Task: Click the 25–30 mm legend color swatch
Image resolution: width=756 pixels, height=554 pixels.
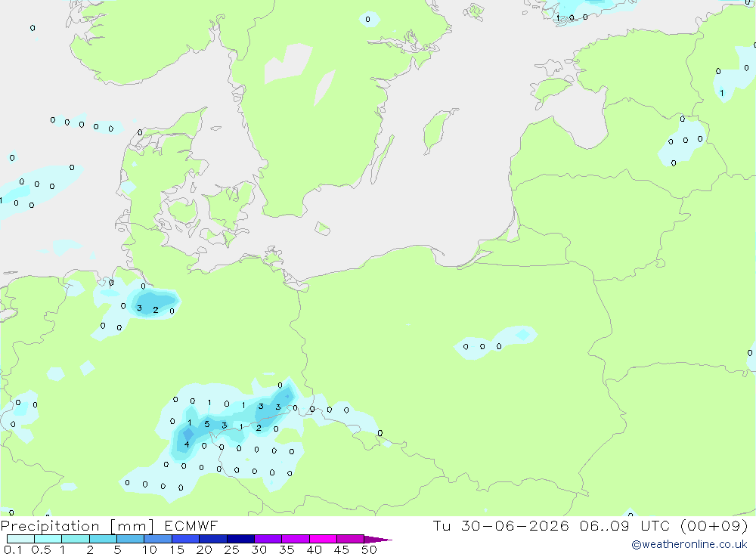Action: click(x=240, y=539)
